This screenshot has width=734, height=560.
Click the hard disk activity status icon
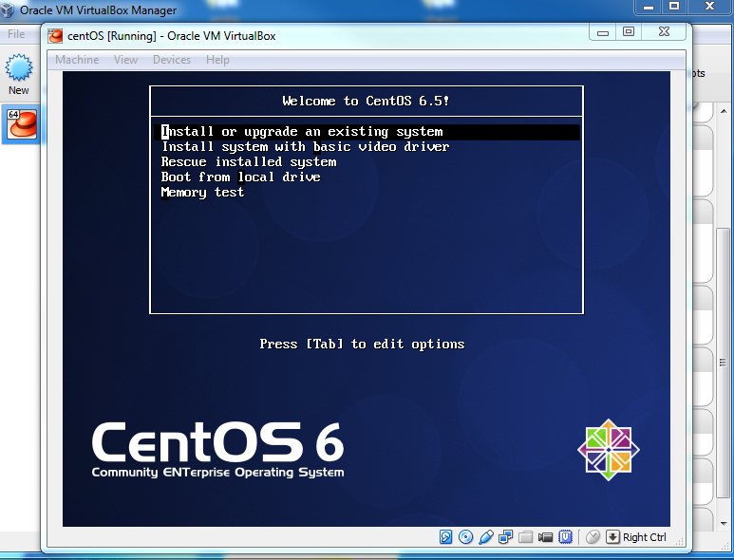445,536
